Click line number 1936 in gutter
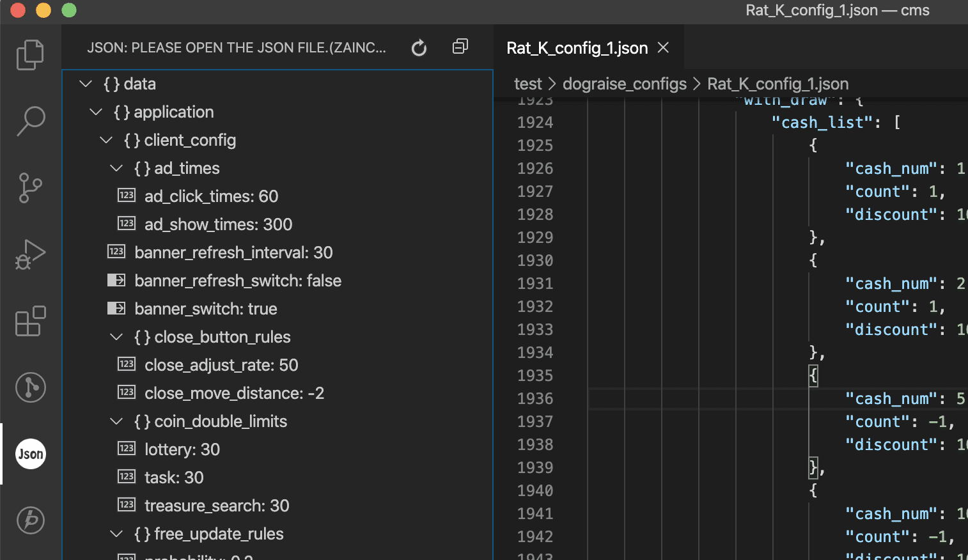Screen dimensions: 968x560 coord(535,398)
